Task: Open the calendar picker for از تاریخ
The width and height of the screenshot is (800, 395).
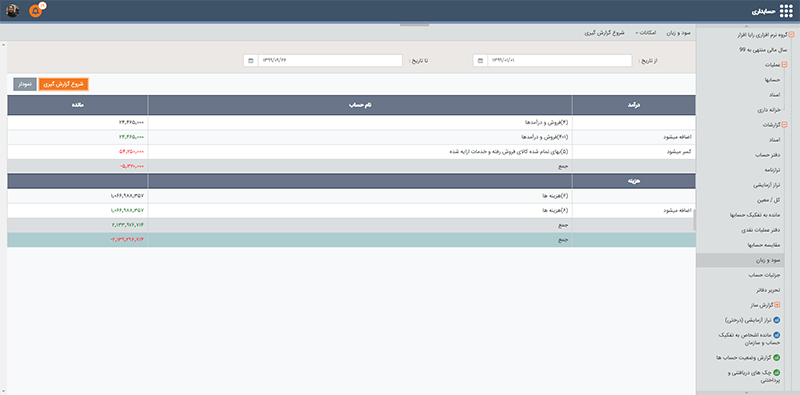Action: point(480,60)
